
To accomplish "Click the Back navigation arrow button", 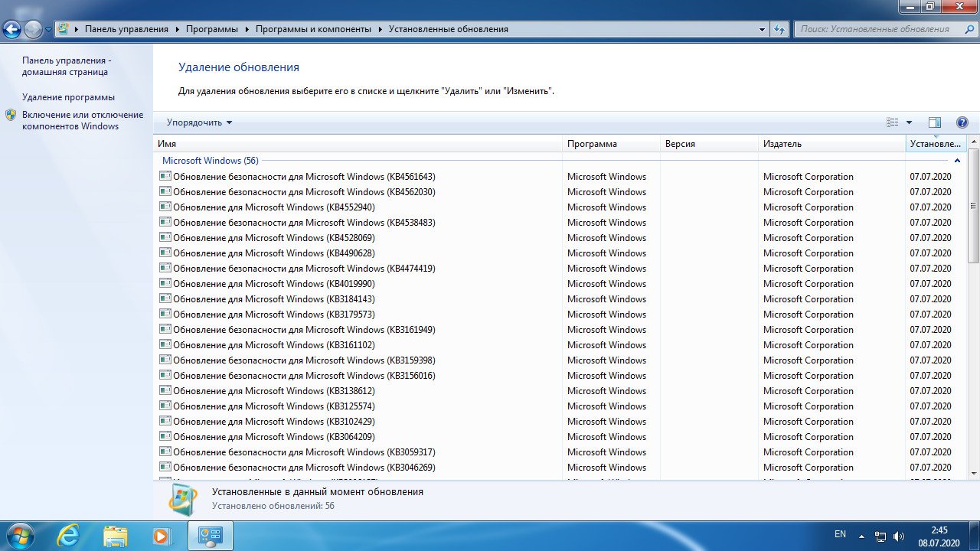I will (x=11, y=29).
